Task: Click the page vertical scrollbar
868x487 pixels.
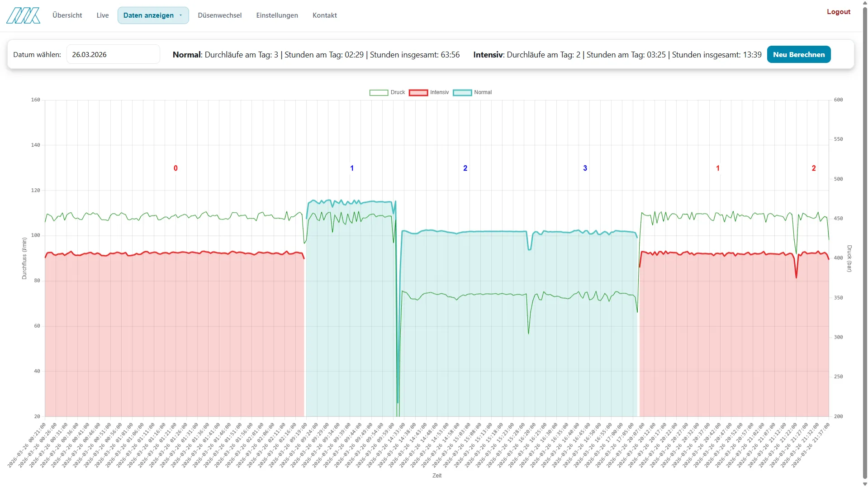Action: 865,242
